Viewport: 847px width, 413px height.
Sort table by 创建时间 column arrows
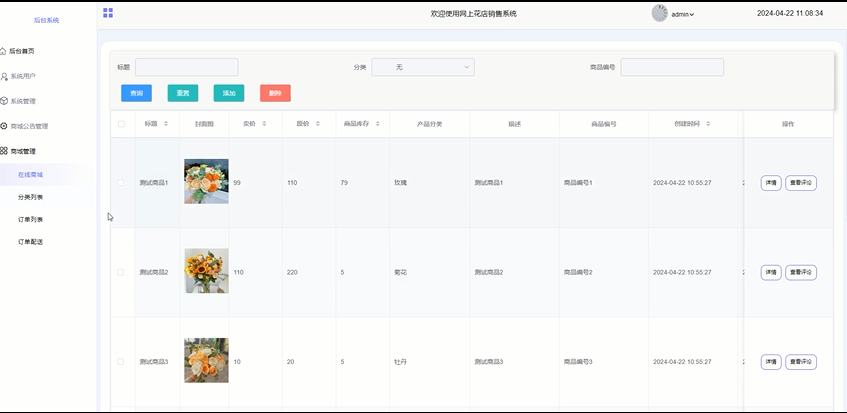click(708, 124)
